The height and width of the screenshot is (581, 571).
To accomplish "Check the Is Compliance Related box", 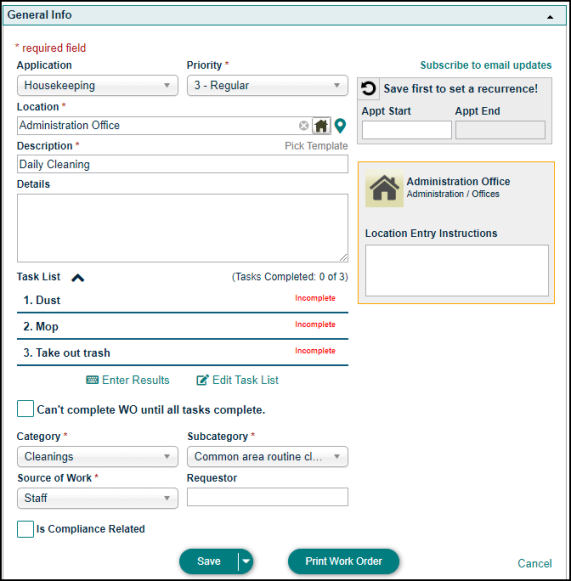I will pos(25,529).
